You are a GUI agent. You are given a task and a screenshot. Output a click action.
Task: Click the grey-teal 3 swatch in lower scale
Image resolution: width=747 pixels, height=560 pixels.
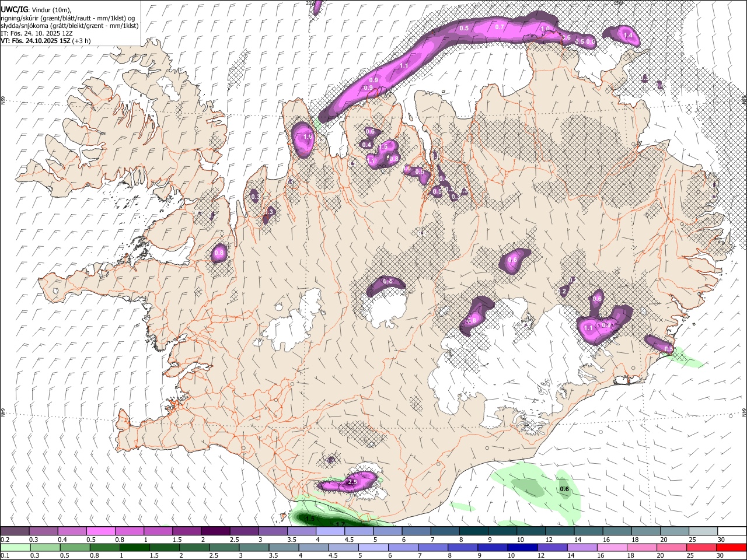[x=254, y=547]
